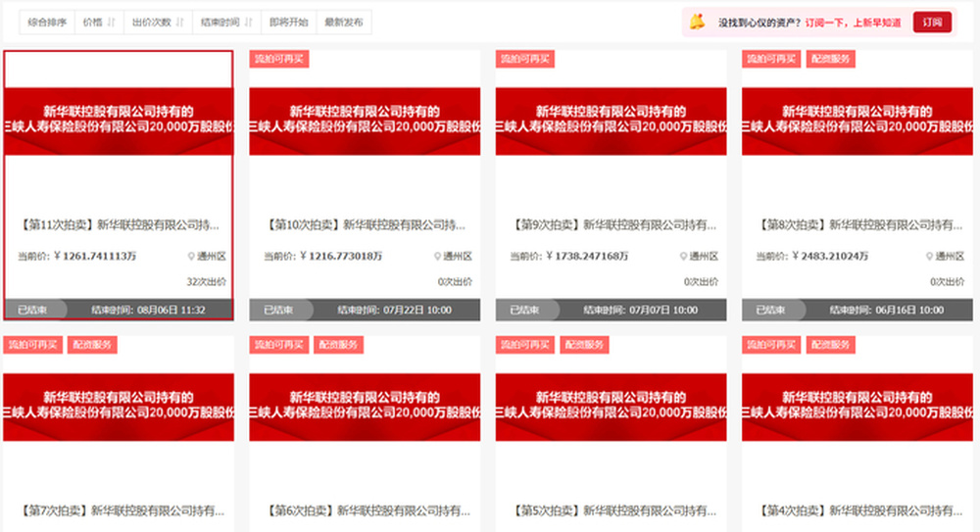Screen dimensions: 980x532
Task: Click 【第7次拍卖】 title link
Action: (x=122, y=510)
